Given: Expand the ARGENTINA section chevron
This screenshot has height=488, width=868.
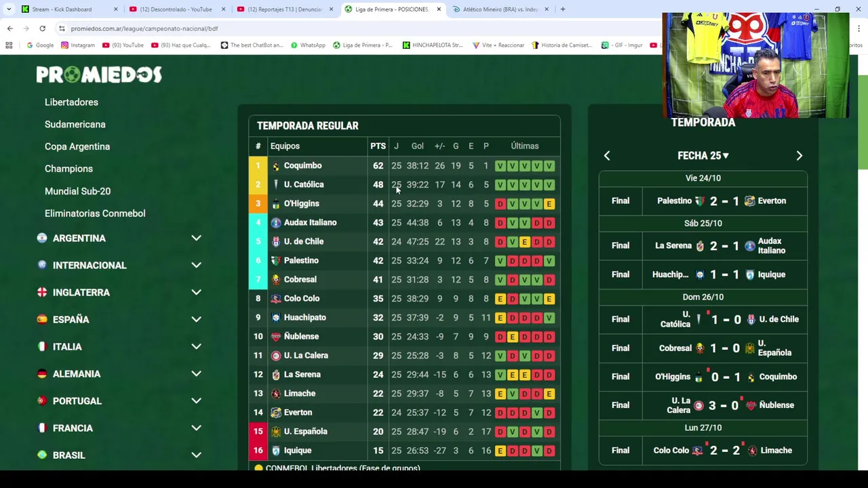Looking at the screenshot, I should (x=196, y=238).
